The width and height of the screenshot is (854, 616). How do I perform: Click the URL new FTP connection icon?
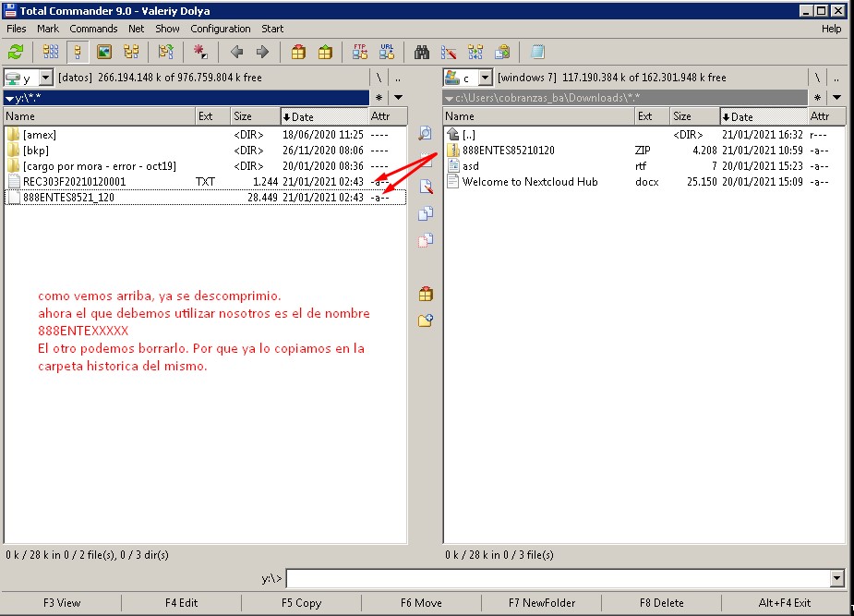click(387, 53)
